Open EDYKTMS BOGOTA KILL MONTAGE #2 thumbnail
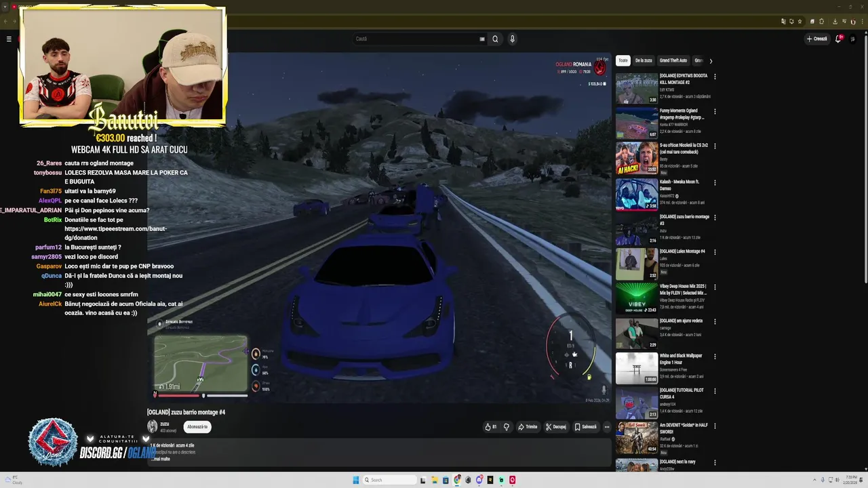Image resolution: width=868 pixels, height=488 pixels. (x=637, y=88)
